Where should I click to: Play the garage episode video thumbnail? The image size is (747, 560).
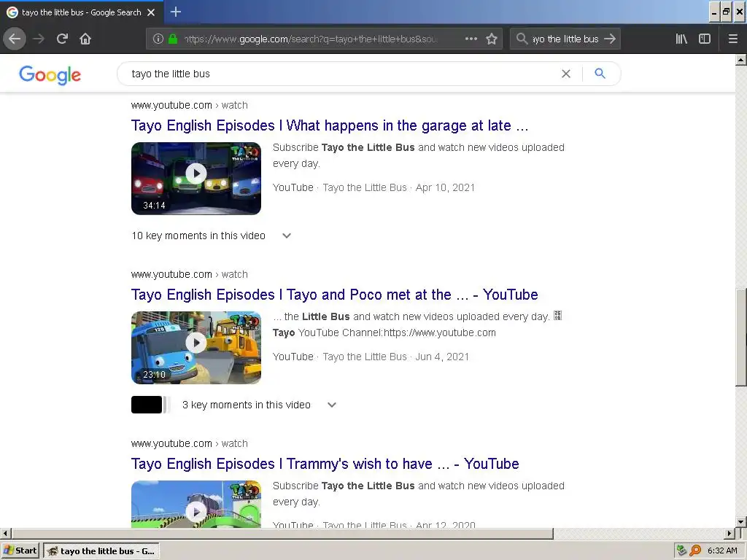click(196, 179)
